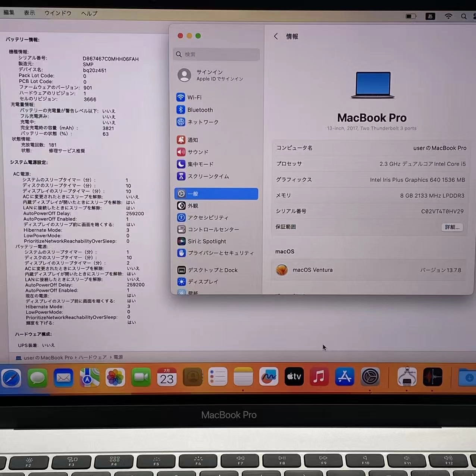
Task: Open the ヘルプ menu
Action: 89,13
